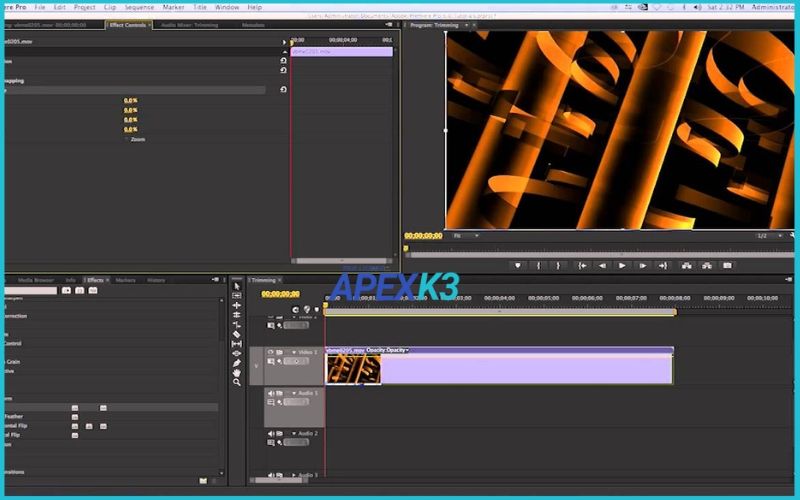
Task: Open the 1/2 playback resolution dropdown
Action: pos(766,236)
